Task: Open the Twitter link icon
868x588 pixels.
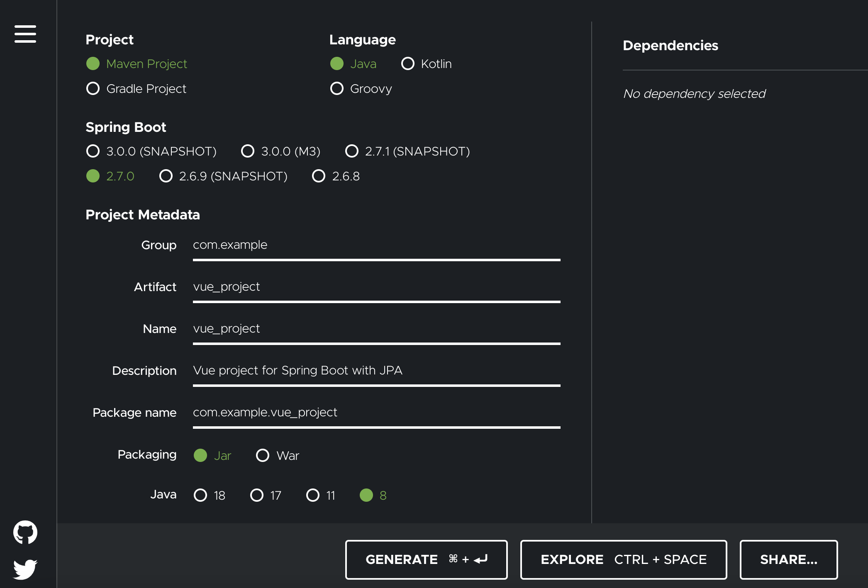Action: click(25, 569)
